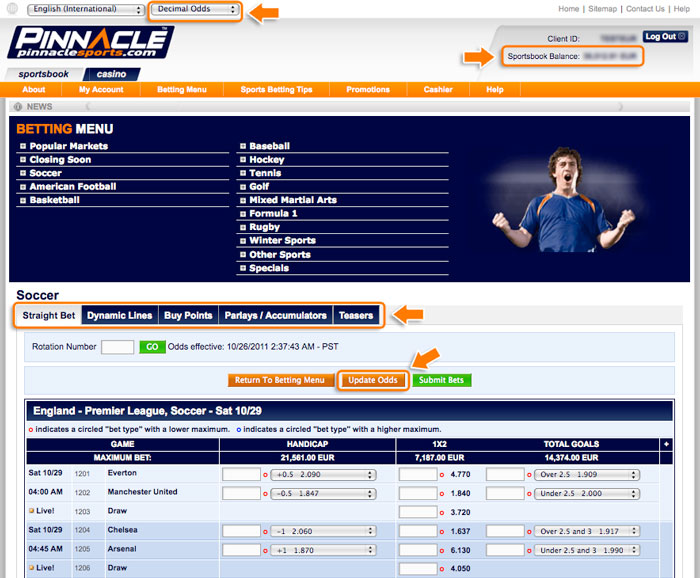The image size is (700, 578).
Task: Click the Pinnacle Sports logo
Action: pos(91,42)
